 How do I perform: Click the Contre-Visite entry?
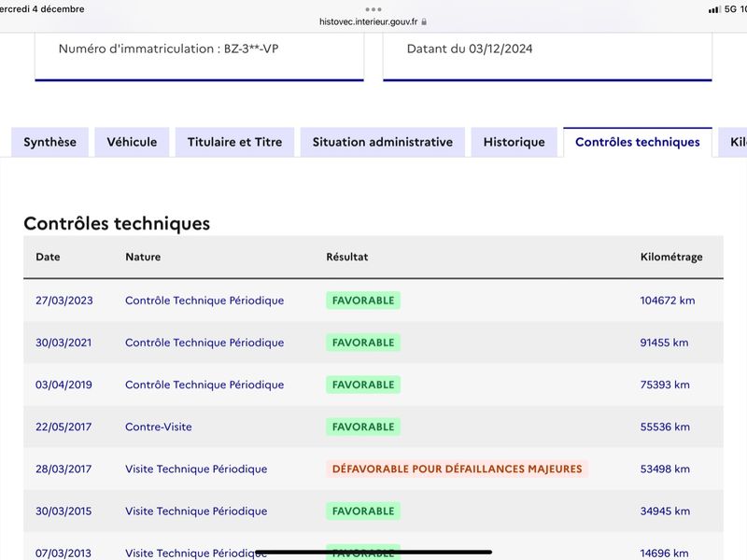point(158,427)
